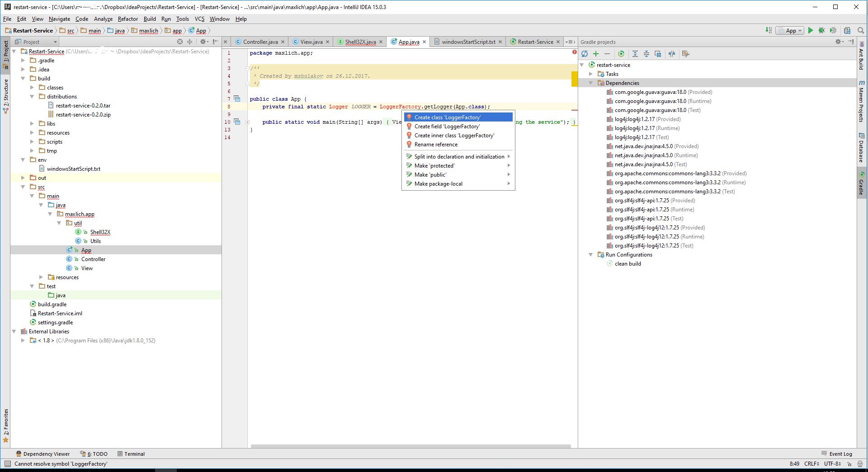The image size is (868, 472).
Task: Collapse the build folder
Action: (23, 78)
